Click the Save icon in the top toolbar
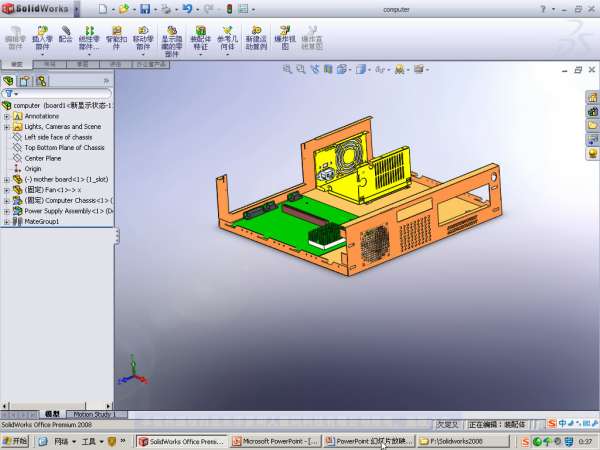The image size is (600, 450). click(145, 9)
